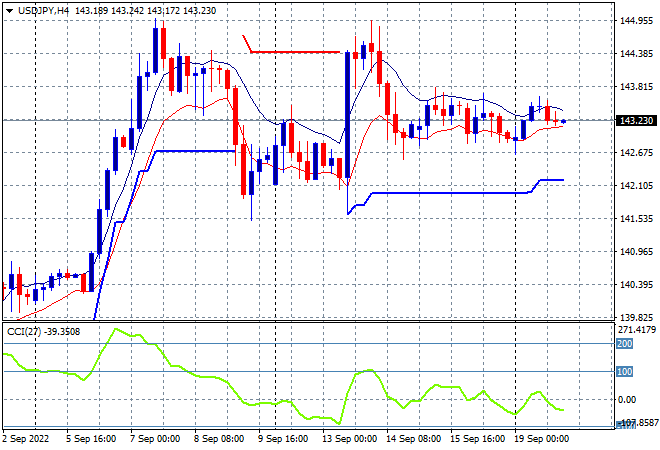Select the blue horizontal line near 142.675
Screen dimensions: 660x450
195,151
